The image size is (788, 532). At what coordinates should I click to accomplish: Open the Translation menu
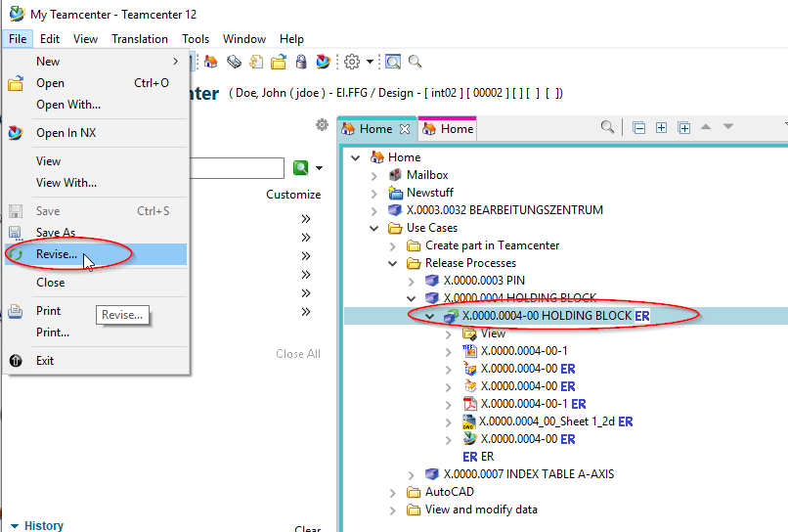point(139,39)
